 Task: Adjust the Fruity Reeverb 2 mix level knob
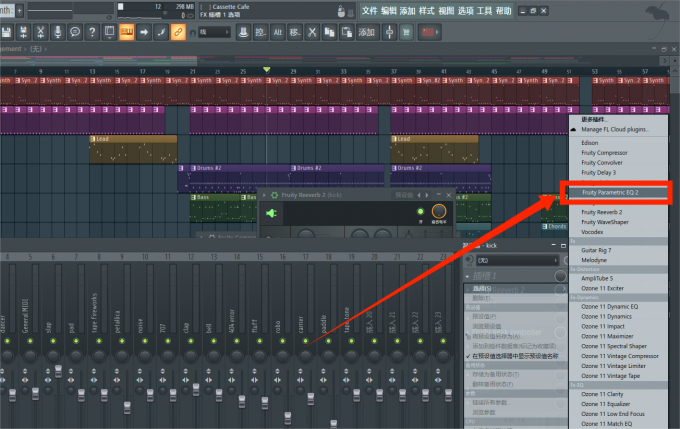point(438,211)
